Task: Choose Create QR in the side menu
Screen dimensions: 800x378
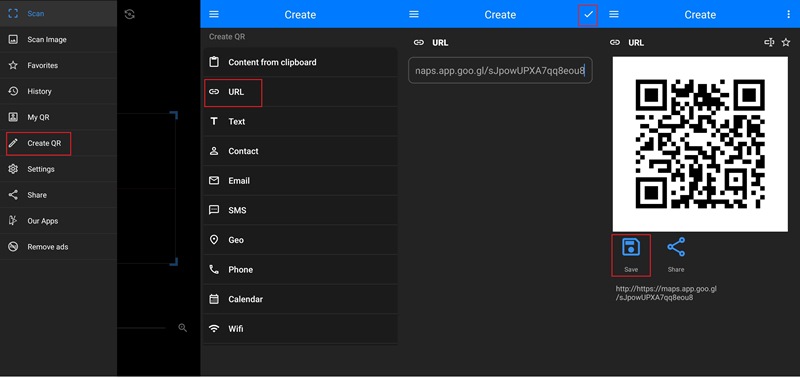Action: point(58,143)
